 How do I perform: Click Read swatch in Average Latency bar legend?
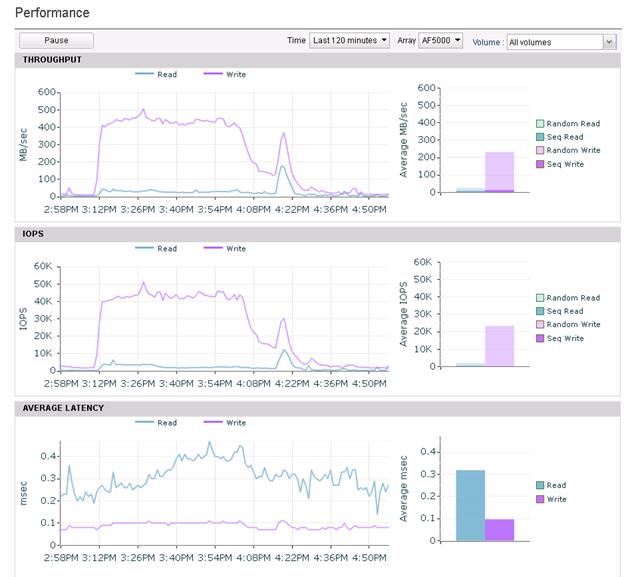pos(540,485)
